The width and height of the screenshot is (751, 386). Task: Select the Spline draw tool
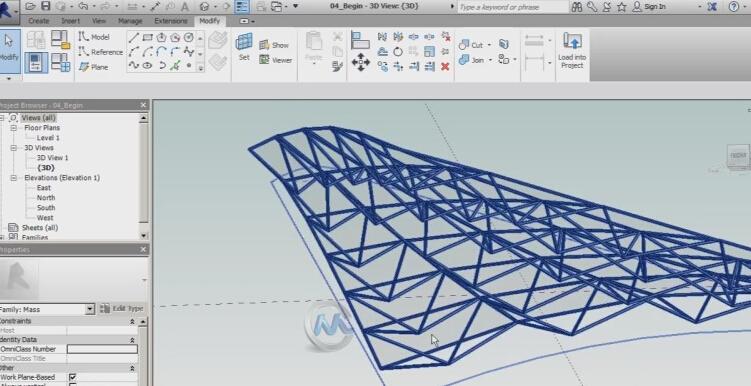click(134, 66)
